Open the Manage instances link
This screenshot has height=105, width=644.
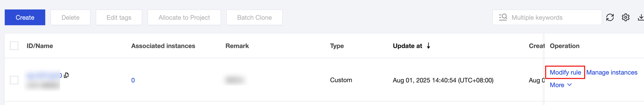(x=612, y=72)
